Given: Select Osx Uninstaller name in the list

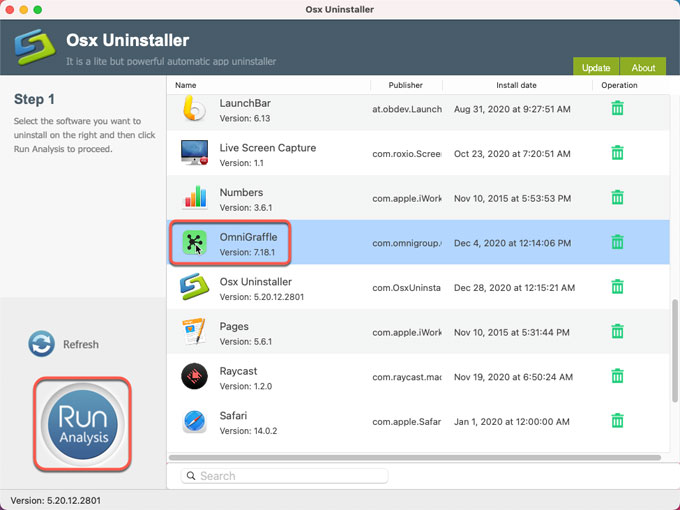Looking at the screenshot, I should [x=255, y=282].
